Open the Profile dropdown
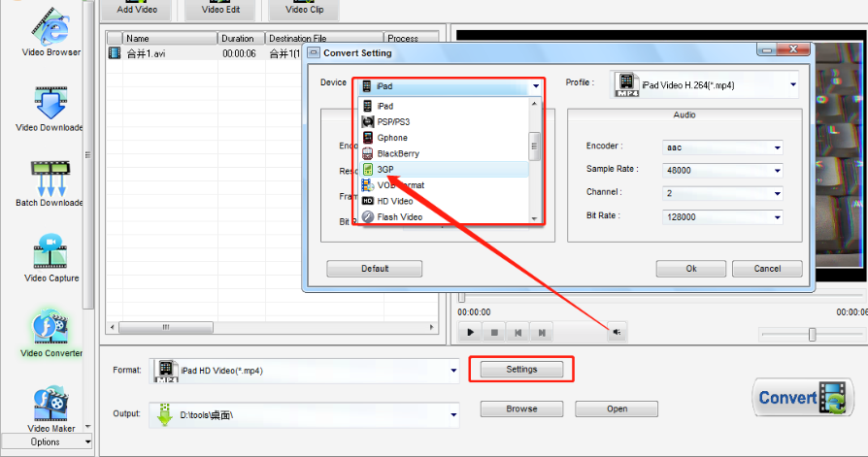The image size is (868, 457). click(x=792, y=85)
